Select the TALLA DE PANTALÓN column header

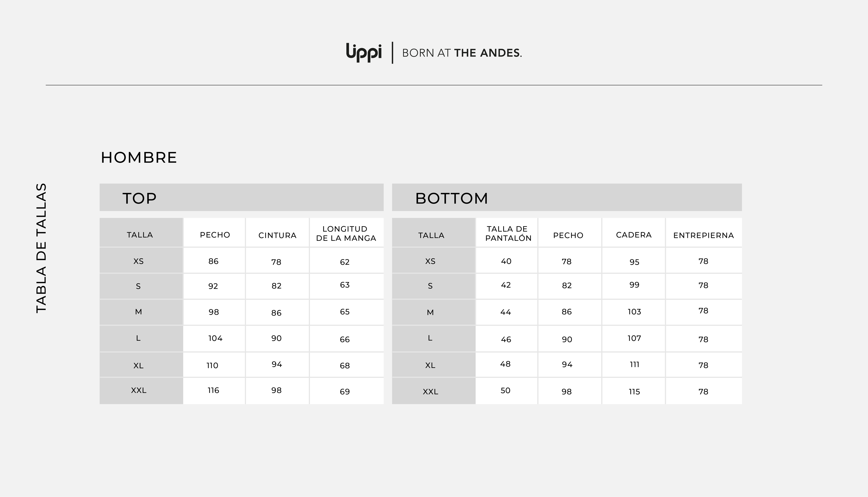coord(508,234)
